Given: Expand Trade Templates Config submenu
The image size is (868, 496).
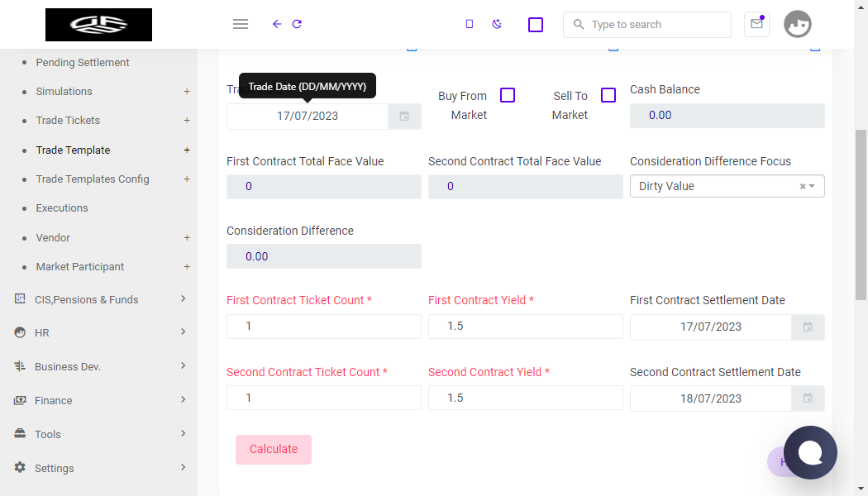Looking at the screenshot, I should pos(187,179).
